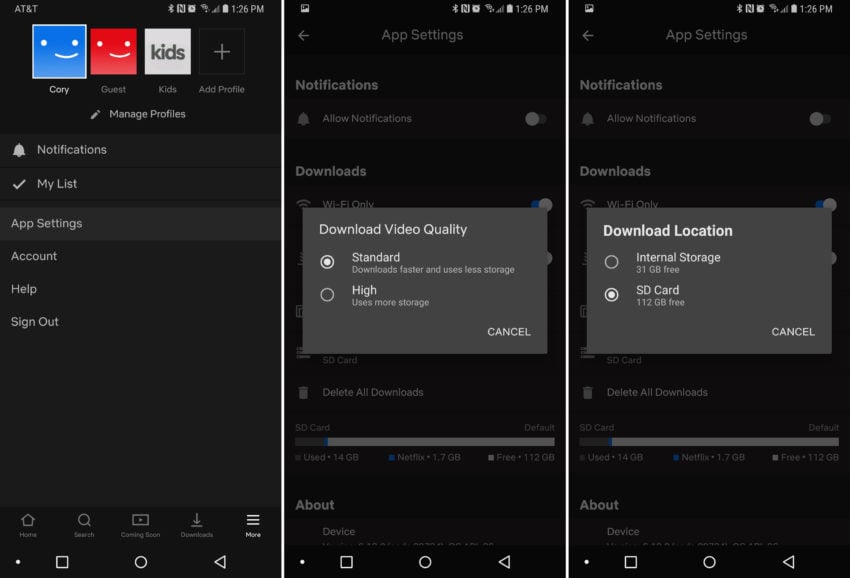Go to Account menu entry

pos(140,256)
